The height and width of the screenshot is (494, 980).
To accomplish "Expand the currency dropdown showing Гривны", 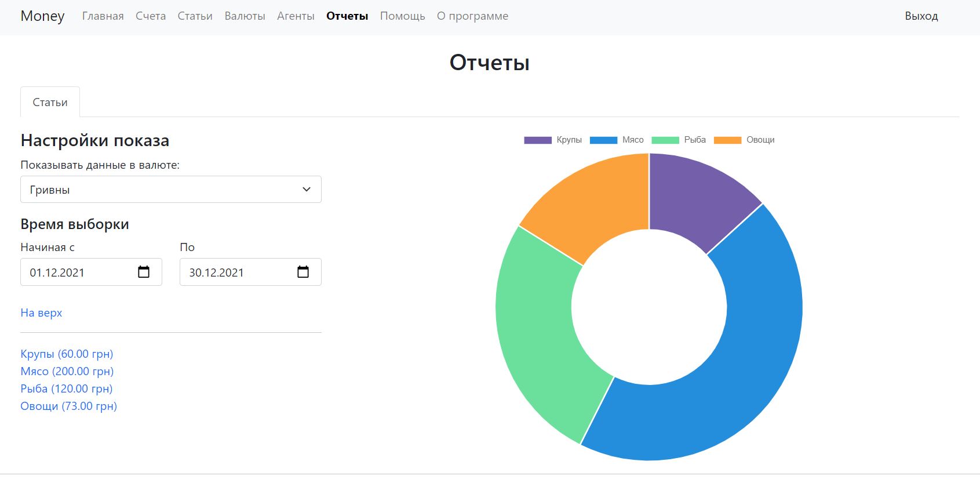I will point(171,190).
